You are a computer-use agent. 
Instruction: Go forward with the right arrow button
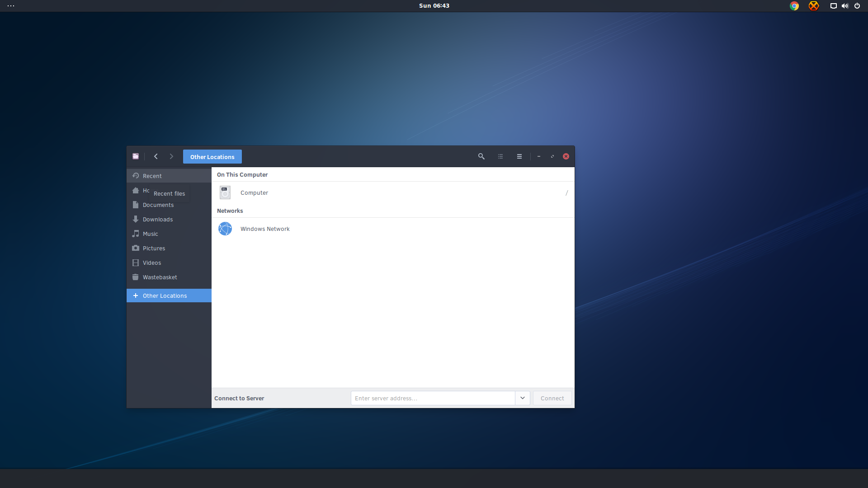click(171, 156)
